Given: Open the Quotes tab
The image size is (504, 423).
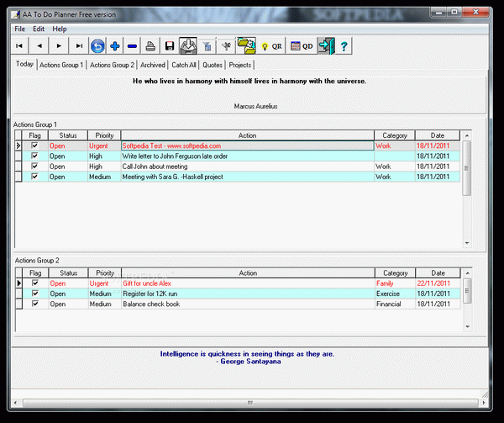Looking at the screenshot, I should (213, 65).
